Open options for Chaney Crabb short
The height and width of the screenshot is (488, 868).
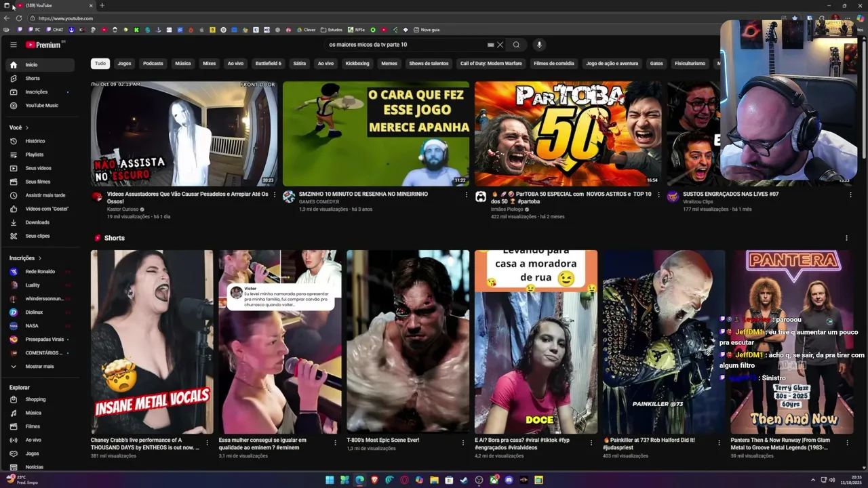(208, 443)
